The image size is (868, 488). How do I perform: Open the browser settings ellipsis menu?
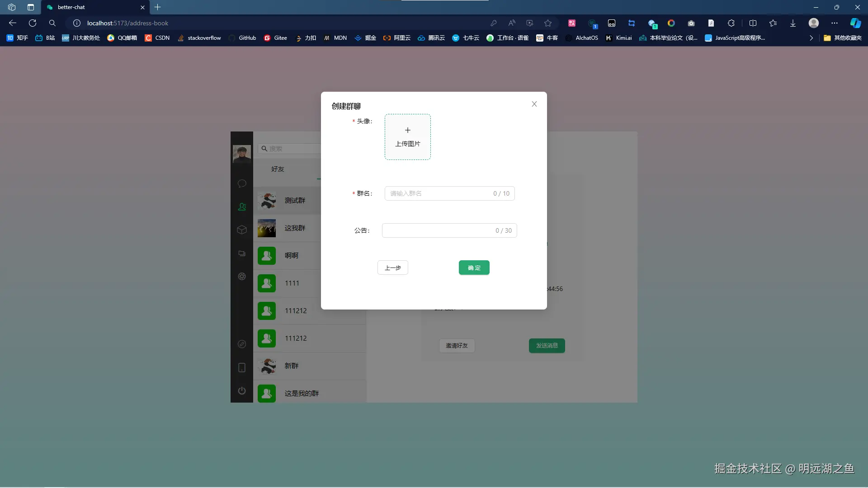click(835, 23)
